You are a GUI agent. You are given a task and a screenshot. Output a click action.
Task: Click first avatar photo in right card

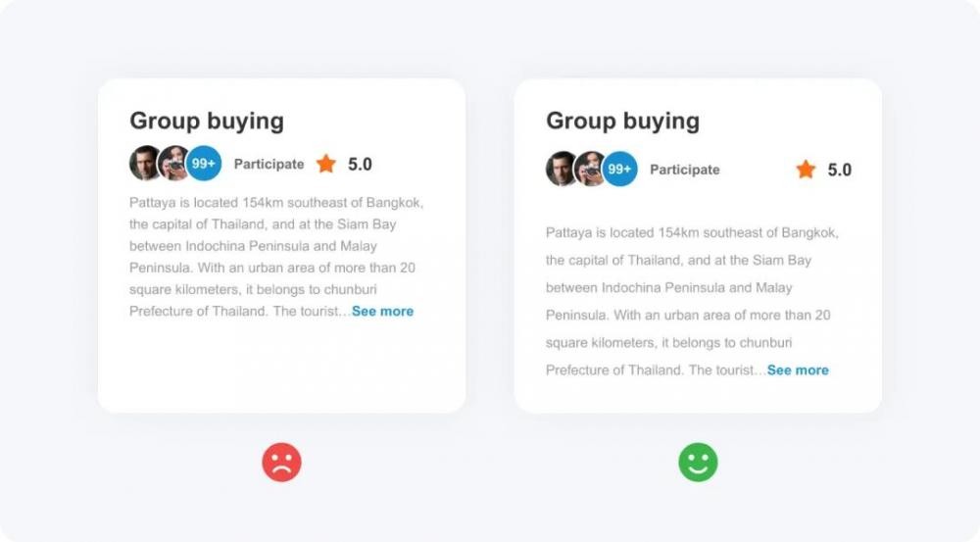pos(561,170)
